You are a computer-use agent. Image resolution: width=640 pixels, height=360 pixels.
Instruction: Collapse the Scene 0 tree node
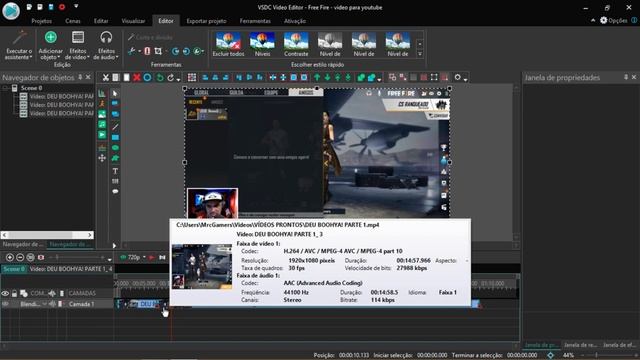(x=5, y=88)
